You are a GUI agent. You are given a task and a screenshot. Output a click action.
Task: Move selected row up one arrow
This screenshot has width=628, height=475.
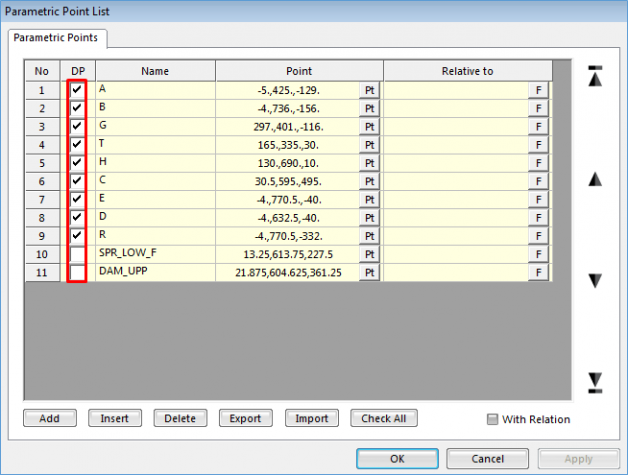595,179
